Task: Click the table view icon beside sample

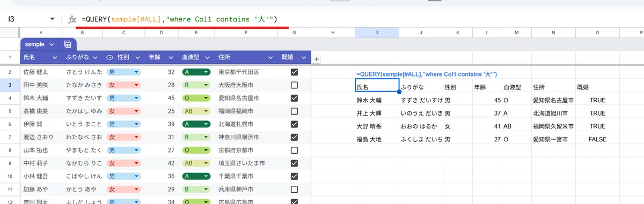Action: (x=68, y=44)
